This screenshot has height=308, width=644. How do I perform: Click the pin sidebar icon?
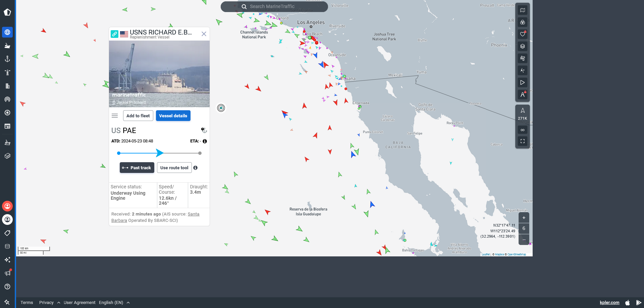point(7,302)
